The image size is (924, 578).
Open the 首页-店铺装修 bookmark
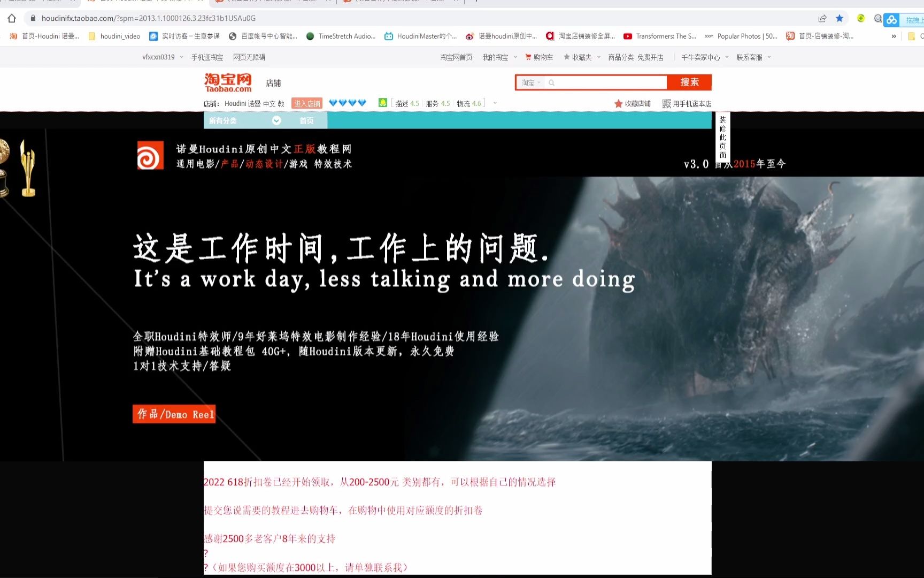coord(820,36)
